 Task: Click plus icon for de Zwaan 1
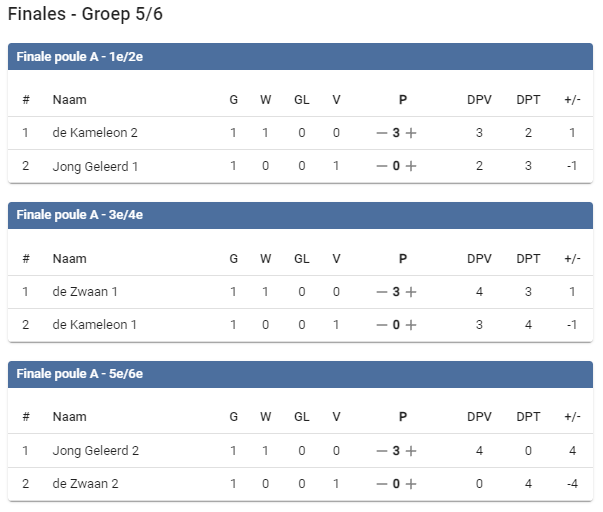[411, 292]
